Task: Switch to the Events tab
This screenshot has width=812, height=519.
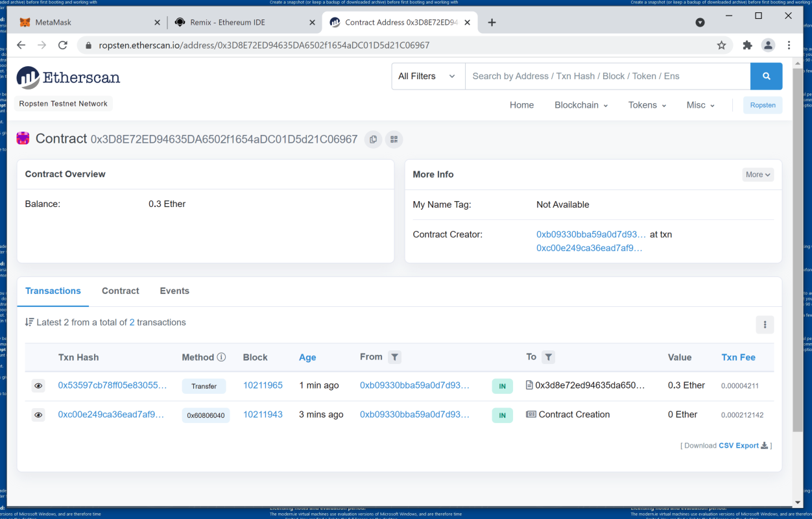Action: click(174, 291)
